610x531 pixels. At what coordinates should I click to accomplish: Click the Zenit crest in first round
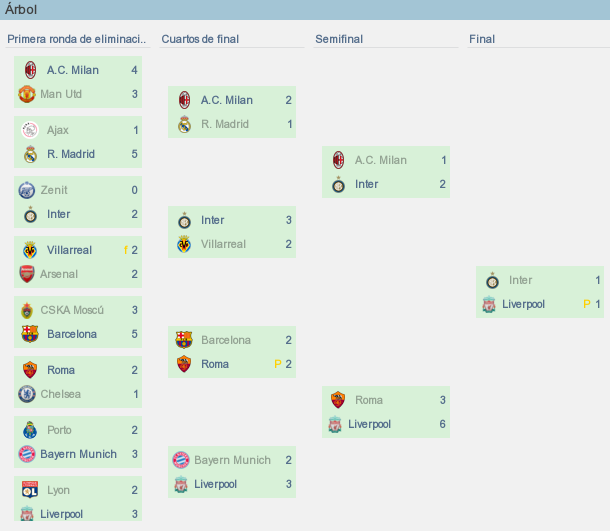pyautogui.click(x=27, y=190)
